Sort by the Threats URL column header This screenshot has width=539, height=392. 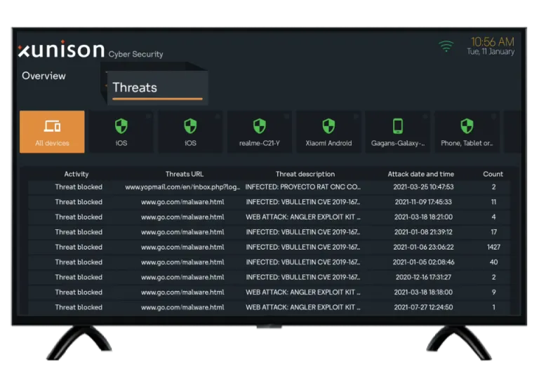(185, 174)
